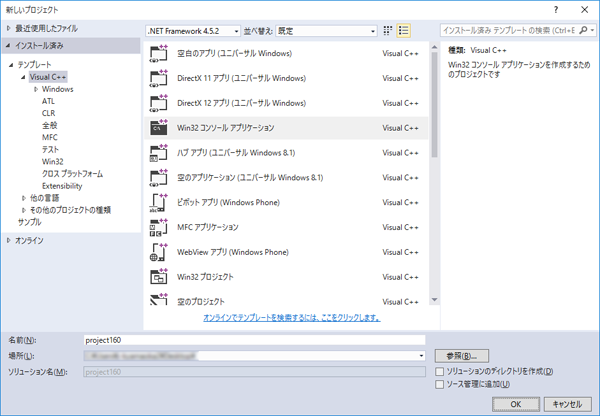
Task: Choose the WebView アプリ template icon
Action: (x=158, y=251)
